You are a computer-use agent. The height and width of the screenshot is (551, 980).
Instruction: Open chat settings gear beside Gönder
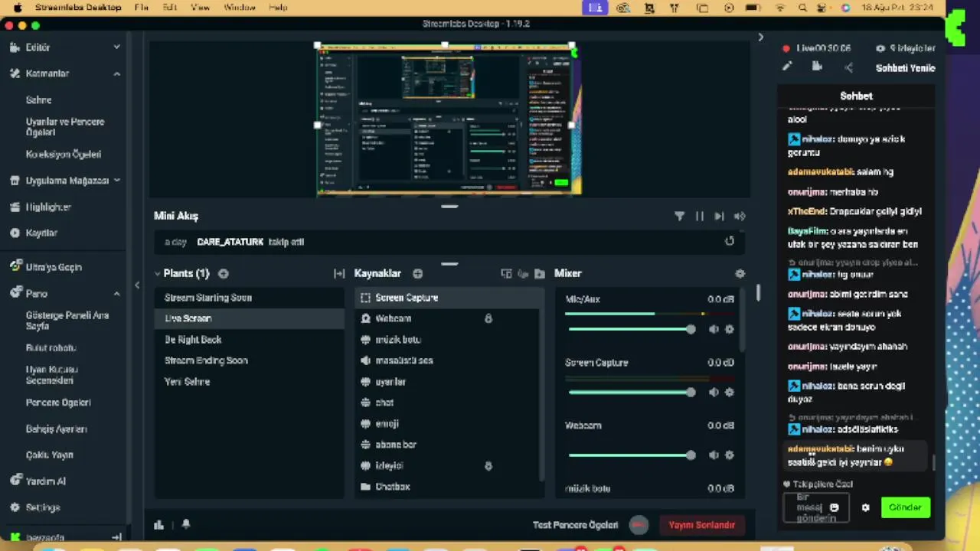(x=865, y=507)
